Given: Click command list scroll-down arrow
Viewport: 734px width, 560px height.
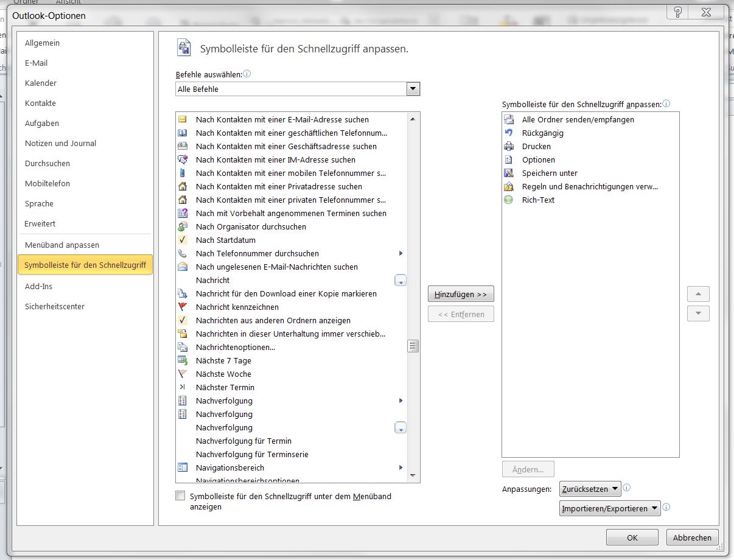Looking at the screenshot, I should [413, 475].
